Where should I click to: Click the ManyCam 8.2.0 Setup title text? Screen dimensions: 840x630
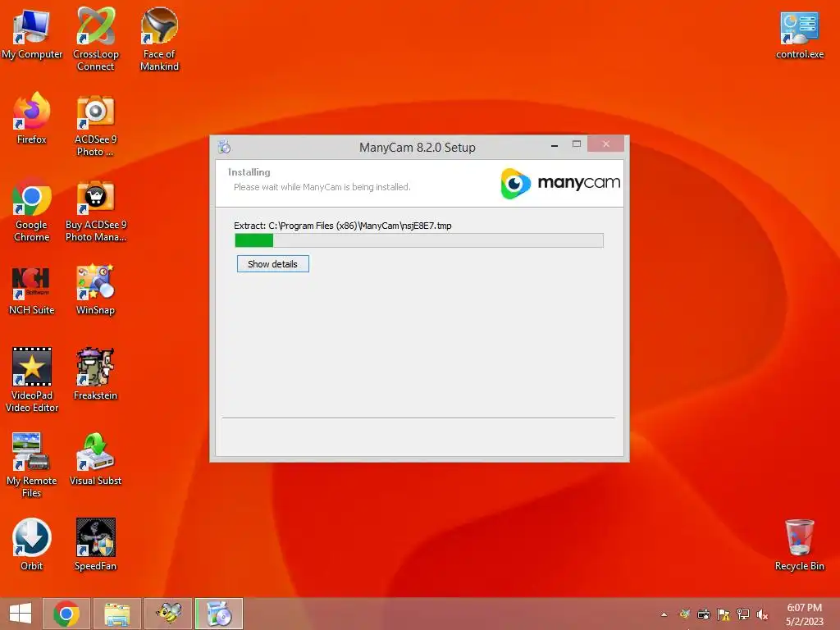pyautogui.click(x=418, y=148)
